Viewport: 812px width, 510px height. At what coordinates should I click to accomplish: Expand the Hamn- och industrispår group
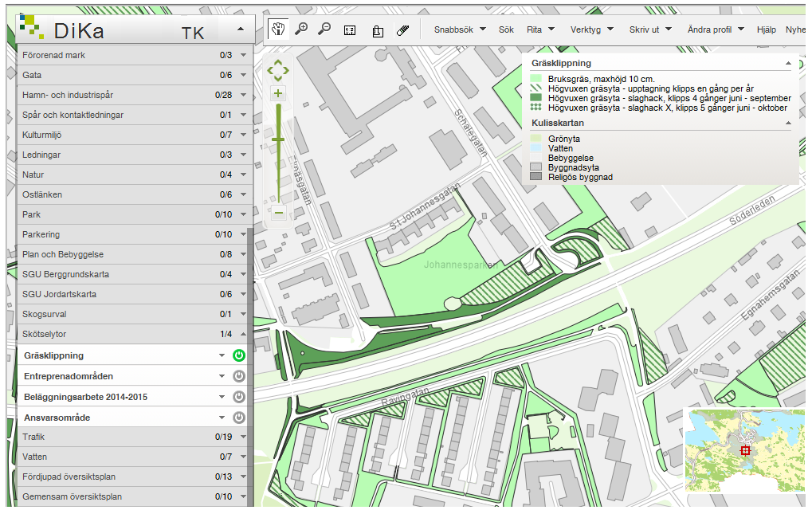click(x=243, y=95)
